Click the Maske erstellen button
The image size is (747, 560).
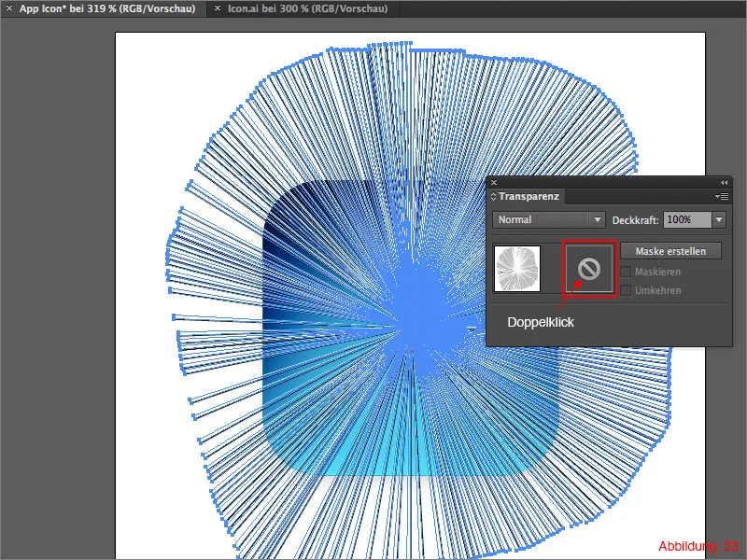coord(670,251)
